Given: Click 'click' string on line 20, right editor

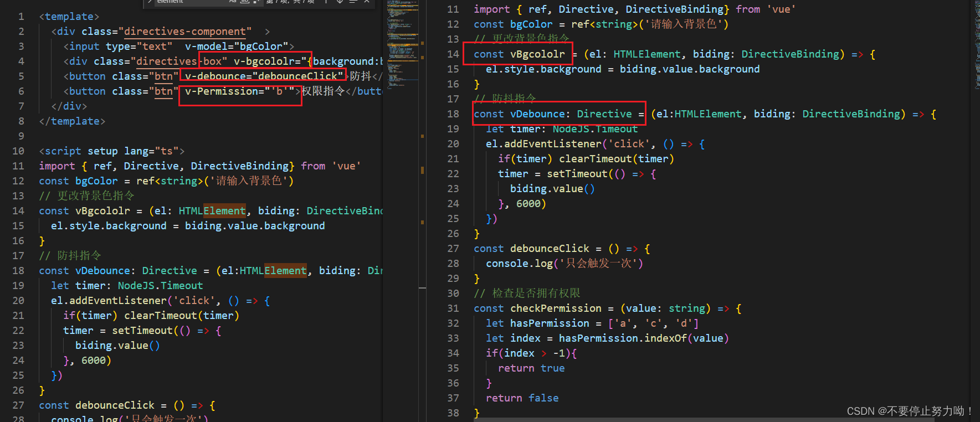Looking at the screenshot, I should click(x=629, y=144).
